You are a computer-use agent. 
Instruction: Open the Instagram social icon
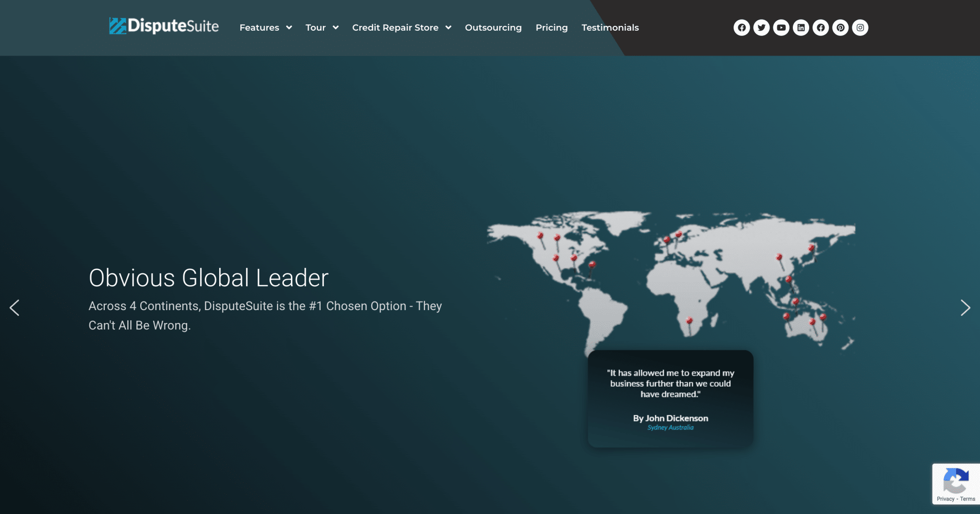tap(860, 28)
